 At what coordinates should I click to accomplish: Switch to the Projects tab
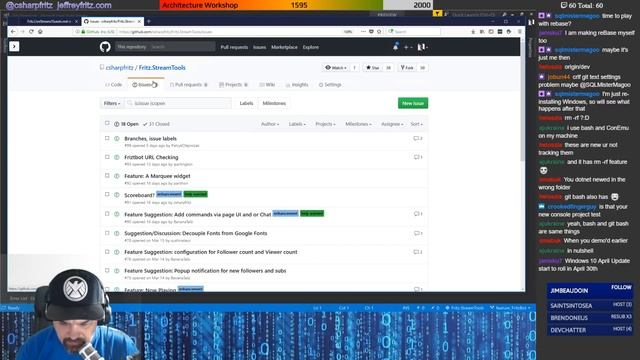233,85
